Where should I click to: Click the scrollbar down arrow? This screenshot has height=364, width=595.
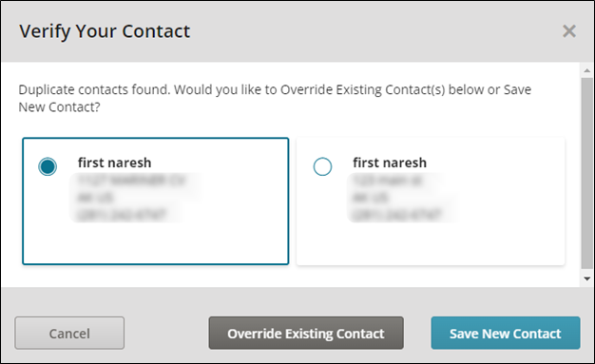pyautogui.click(x=587, y=278)
